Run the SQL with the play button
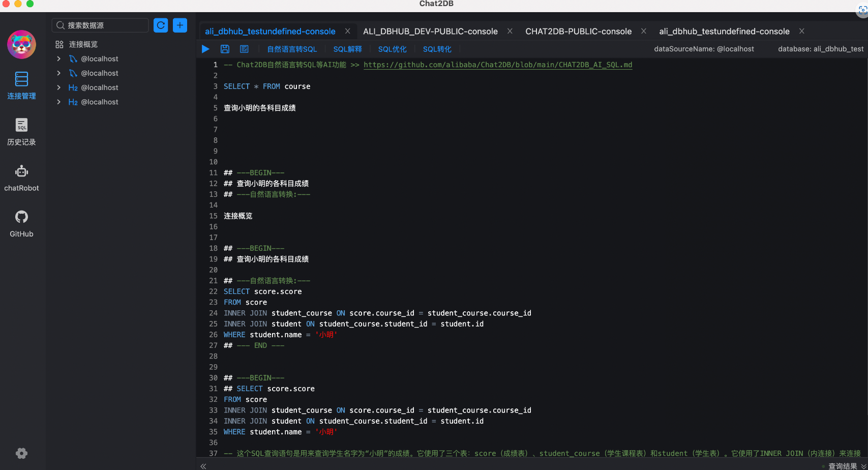Screen dimensions: 868x470 [205, 49]
